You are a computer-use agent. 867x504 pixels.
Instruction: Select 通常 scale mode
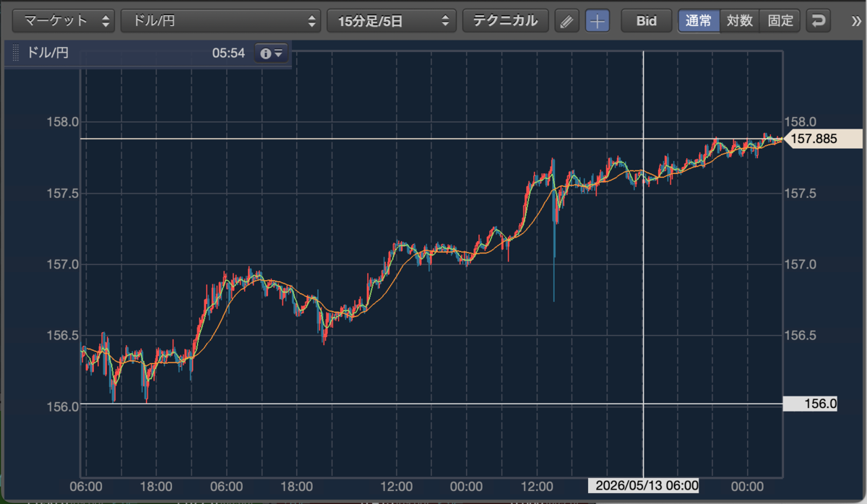point(699,21)
